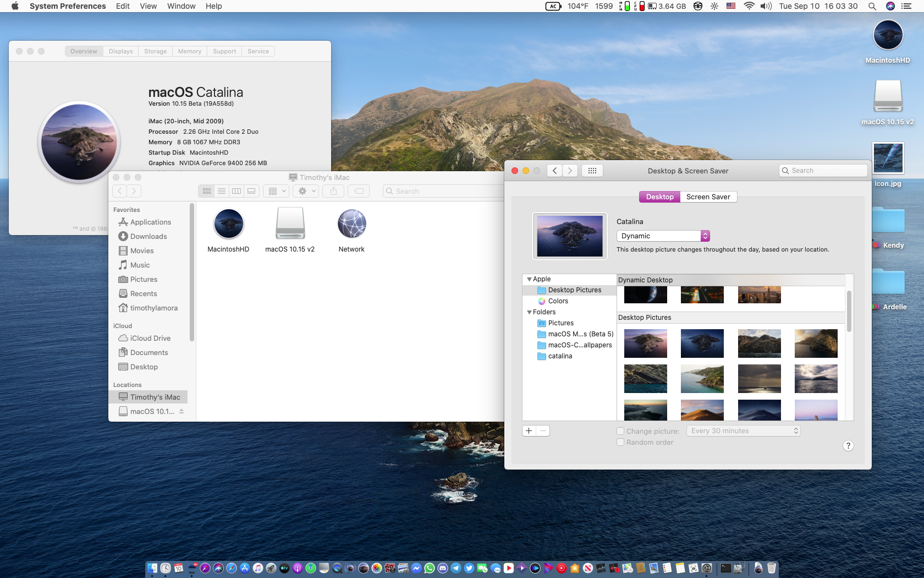Image resolution: width=924 pixels, height=578 pixels.
Task: Add picture folder with plus button
Action: point(529,431)
